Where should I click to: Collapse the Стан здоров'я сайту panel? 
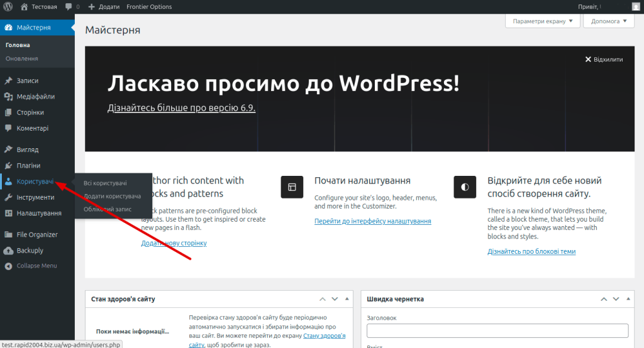coord(348,300)
